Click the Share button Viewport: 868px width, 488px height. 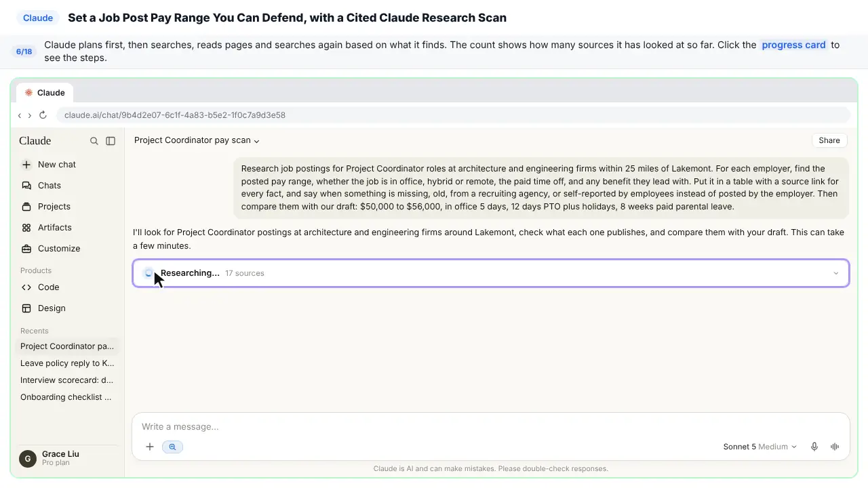[x=829, y=140]
